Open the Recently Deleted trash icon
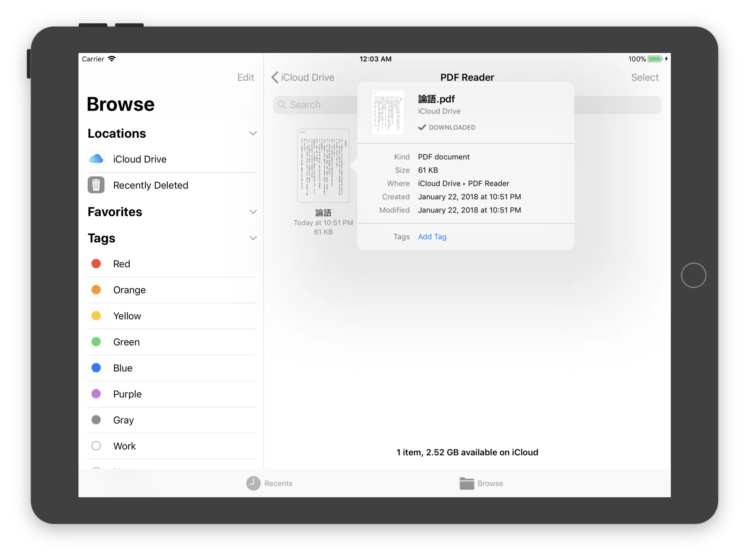Image resolution: width=749 pixels, height=560 pixels. (96, 185)
